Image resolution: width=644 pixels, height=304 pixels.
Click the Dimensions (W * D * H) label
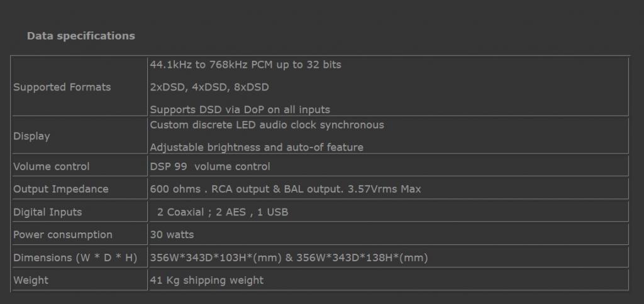tap(75, 258)
